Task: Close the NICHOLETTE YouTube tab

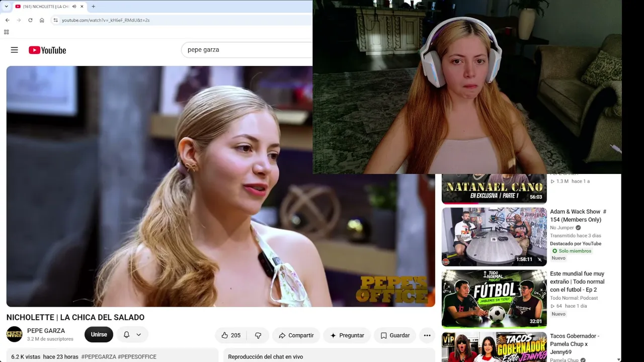Action: [82, 7]
